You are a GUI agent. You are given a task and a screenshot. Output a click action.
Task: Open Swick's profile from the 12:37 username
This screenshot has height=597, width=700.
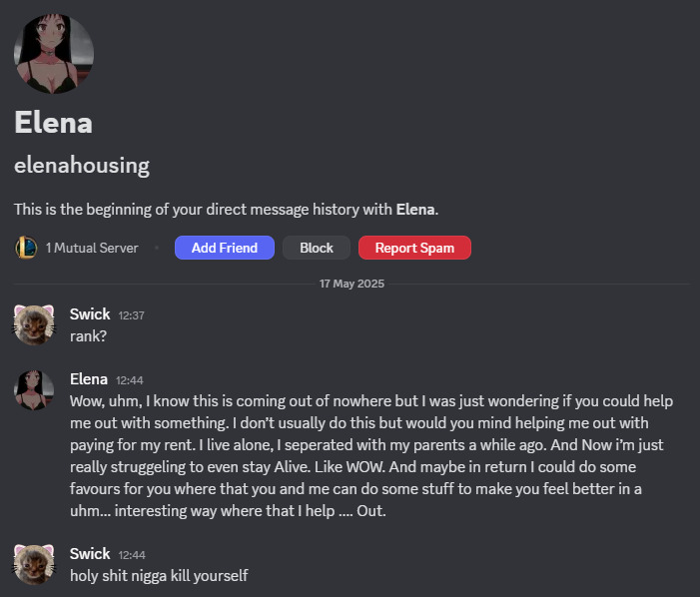click(x=90, y=314)
